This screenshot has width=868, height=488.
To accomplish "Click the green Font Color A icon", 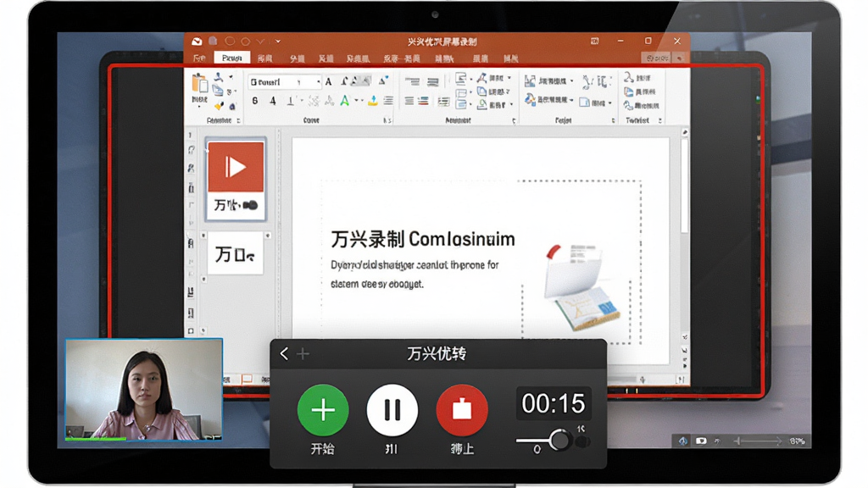I will [x=345, y=101].
